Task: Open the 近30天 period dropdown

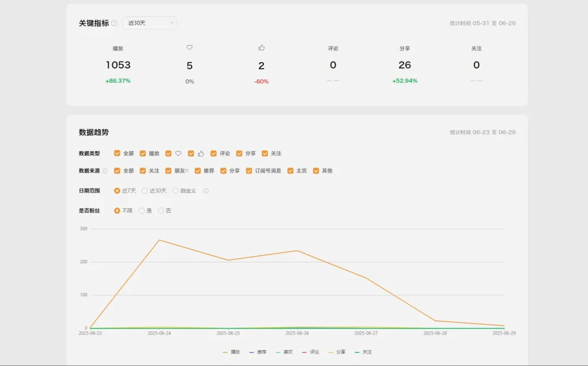Action: pos(150,23)
